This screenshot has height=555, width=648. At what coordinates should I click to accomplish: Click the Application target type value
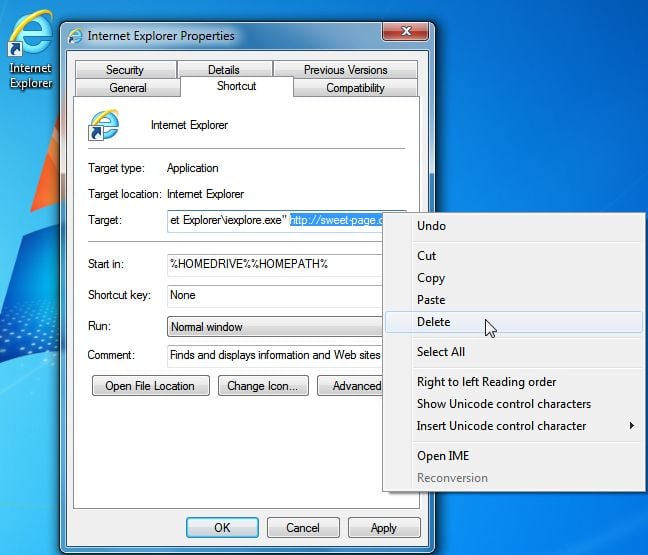[x=193, y=168]
